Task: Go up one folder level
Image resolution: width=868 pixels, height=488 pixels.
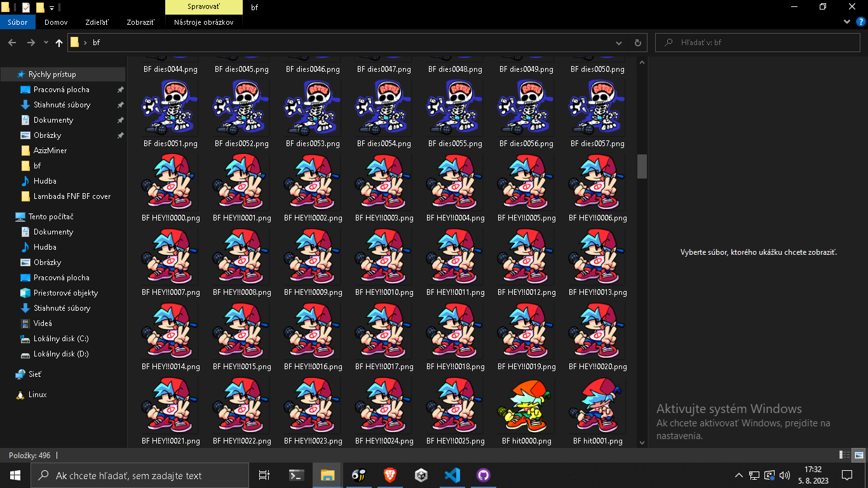Action: [59, 43]
